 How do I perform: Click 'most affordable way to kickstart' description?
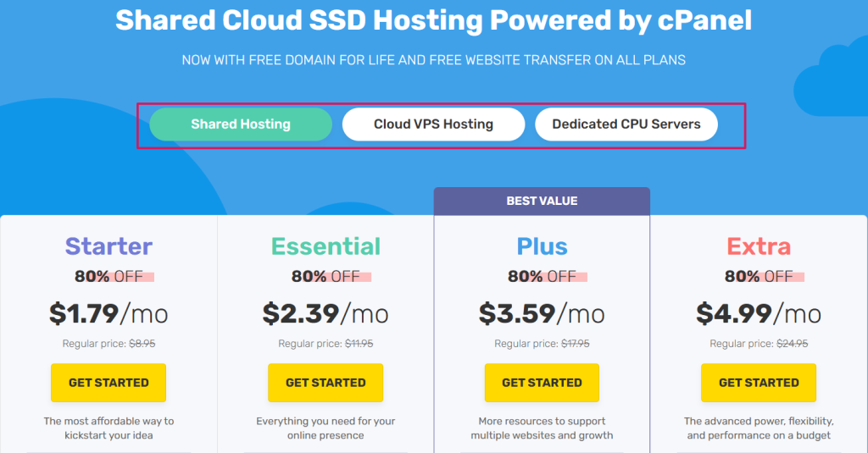pos(108,428)
